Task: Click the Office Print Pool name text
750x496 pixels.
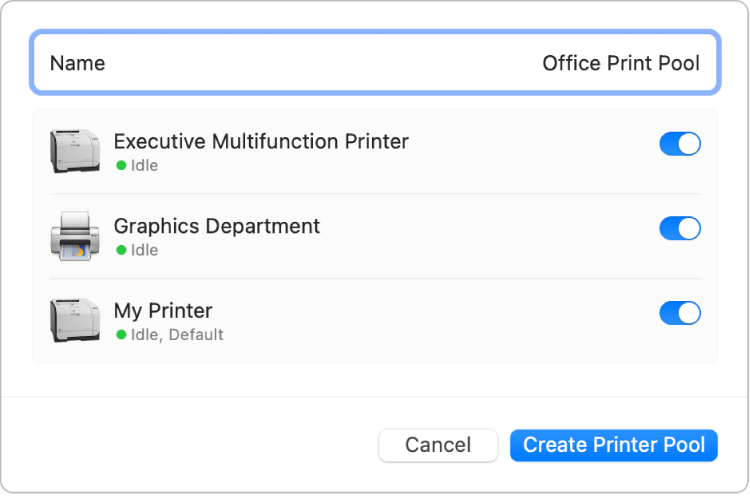Action: coord(620,63)
